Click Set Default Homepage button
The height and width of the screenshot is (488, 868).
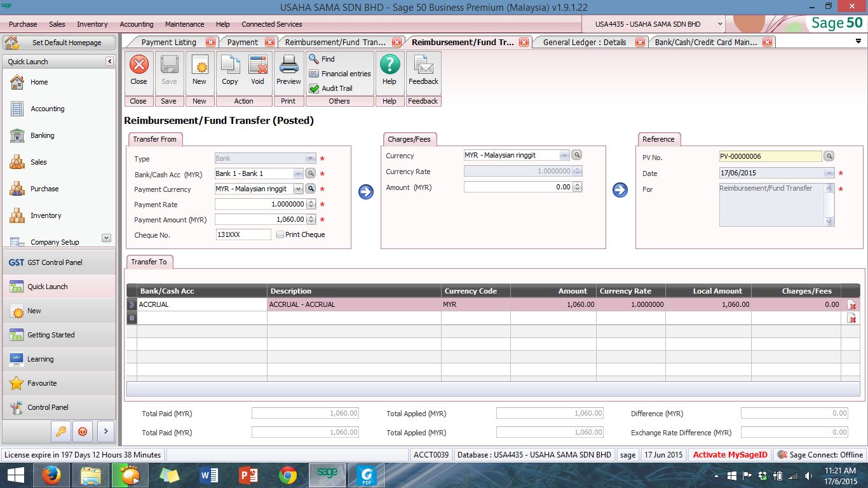[x=60, y=43]
